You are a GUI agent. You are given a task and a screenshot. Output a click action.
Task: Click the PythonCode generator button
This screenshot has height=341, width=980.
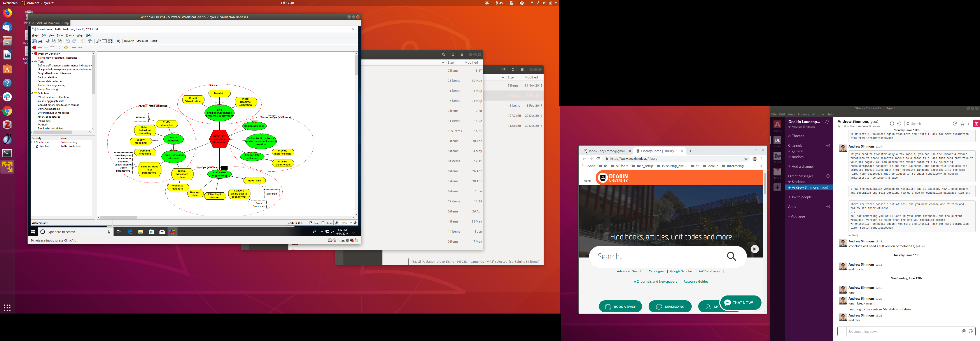click(x=142, y=41)
